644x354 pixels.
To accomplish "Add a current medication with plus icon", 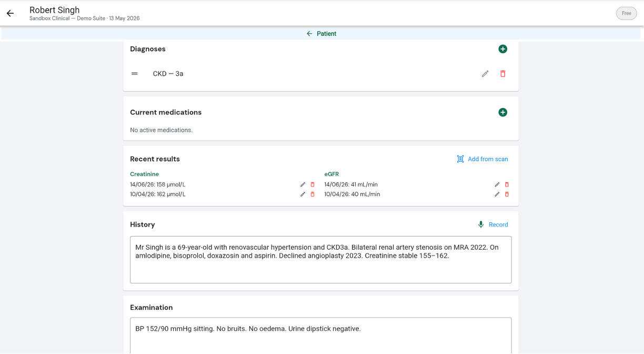I will click(x=503, y=112).
